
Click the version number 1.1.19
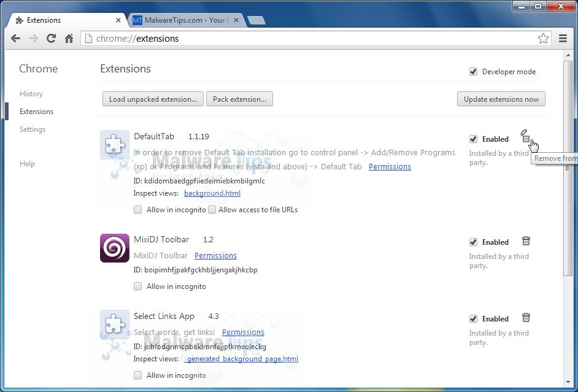click(x=199, y=136)
